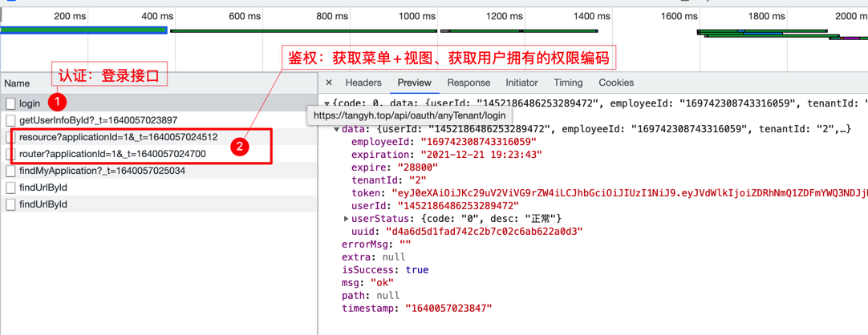Click the icon beside first findUrlById
This screenshot has width=868, height=335.
(x=10, y=188)
